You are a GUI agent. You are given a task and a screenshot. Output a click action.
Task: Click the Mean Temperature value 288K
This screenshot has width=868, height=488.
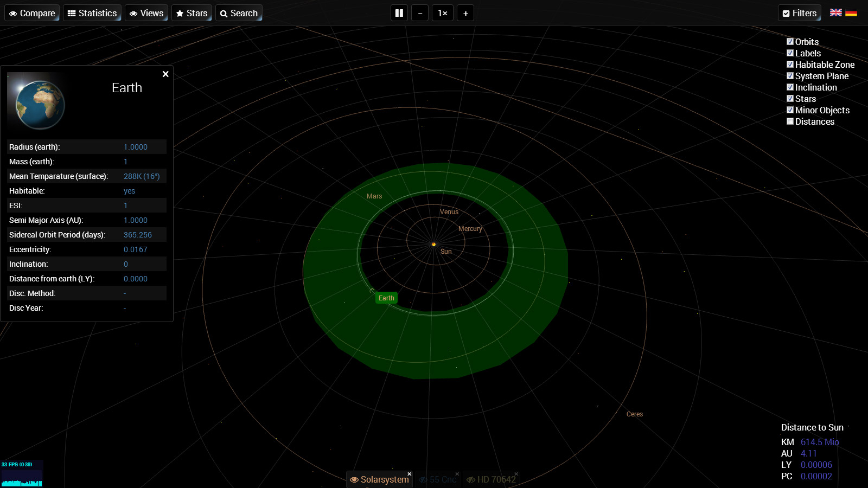142,176
